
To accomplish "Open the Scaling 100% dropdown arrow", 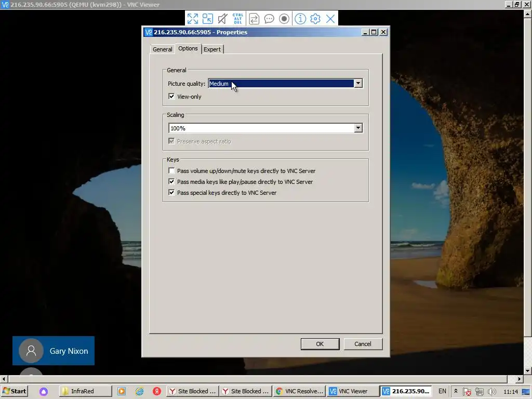I will 358,128.
